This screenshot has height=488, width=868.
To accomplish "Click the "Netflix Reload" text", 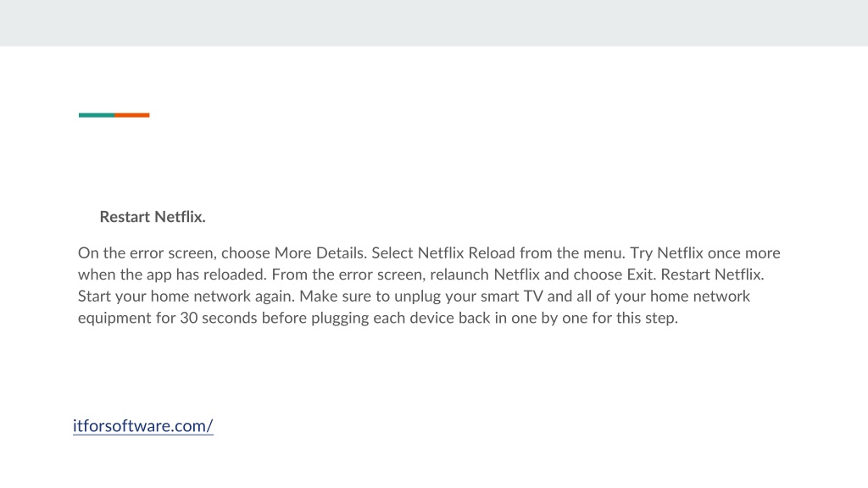I will point(466,252).
